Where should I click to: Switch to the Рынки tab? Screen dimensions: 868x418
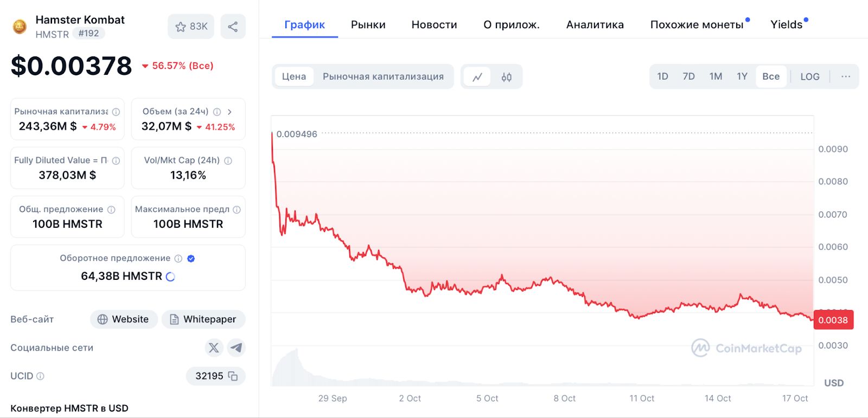pyautogui.click(x=368, y=24)
